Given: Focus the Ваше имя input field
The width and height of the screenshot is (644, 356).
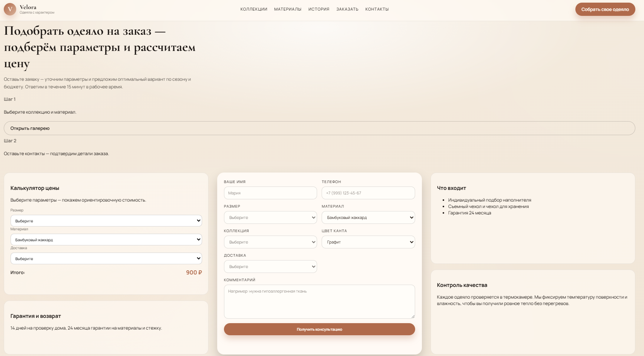Looking at the screenshot, I should (x=270, y=193).
